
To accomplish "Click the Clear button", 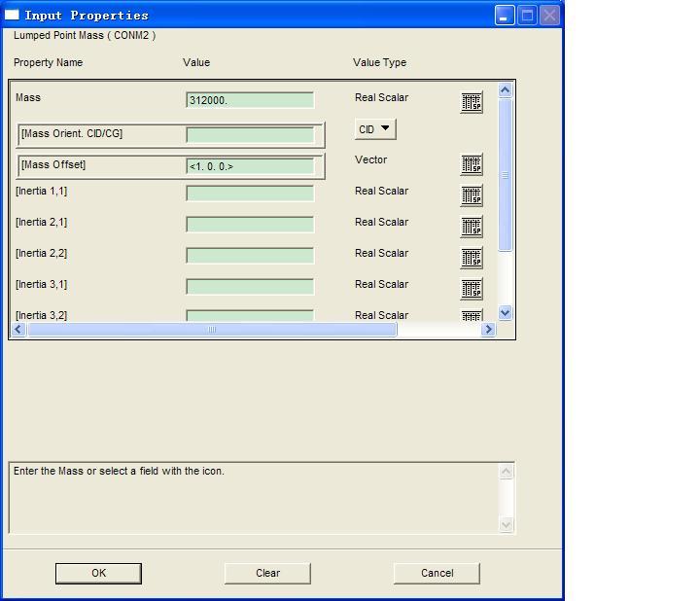I will coord(268,574).
